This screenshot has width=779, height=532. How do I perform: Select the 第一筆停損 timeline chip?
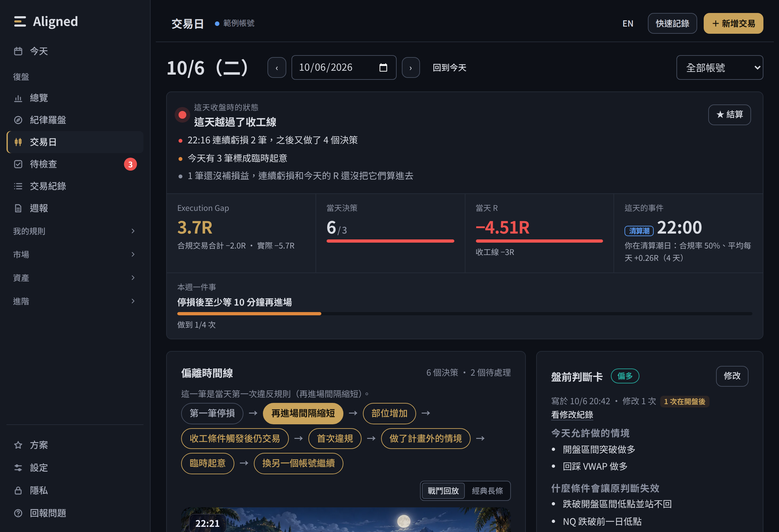click(x=212, y=413)
